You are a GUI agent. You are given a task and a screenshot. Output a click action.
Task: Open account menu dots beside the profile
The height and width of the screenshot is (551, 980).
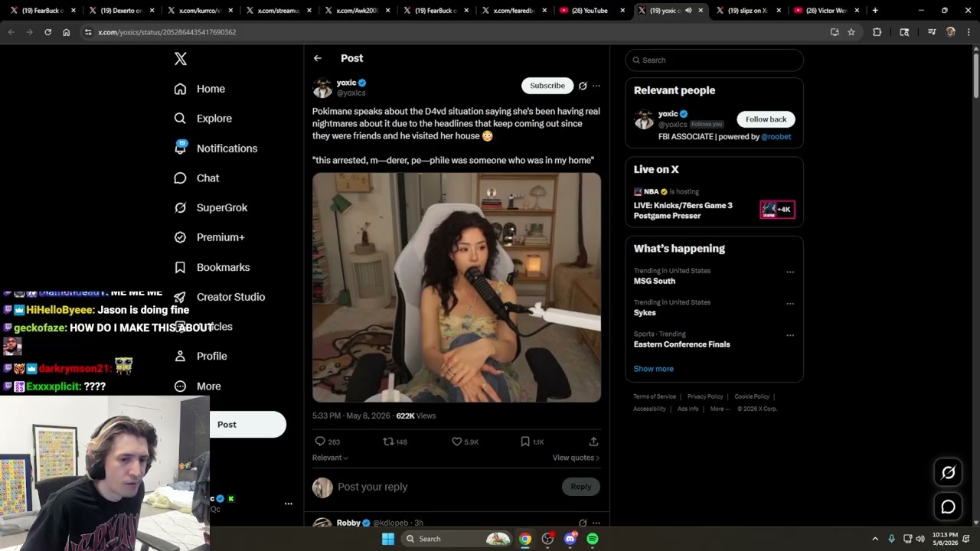tap(289, 504)
